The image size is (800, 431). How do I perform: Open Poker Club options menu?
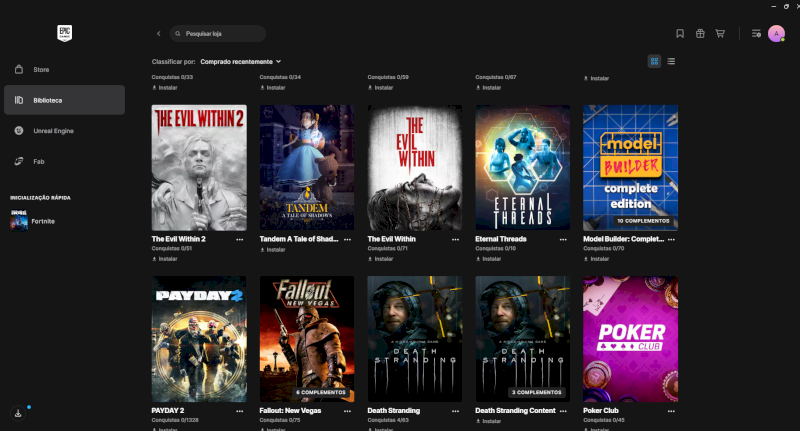coord(671,411)
